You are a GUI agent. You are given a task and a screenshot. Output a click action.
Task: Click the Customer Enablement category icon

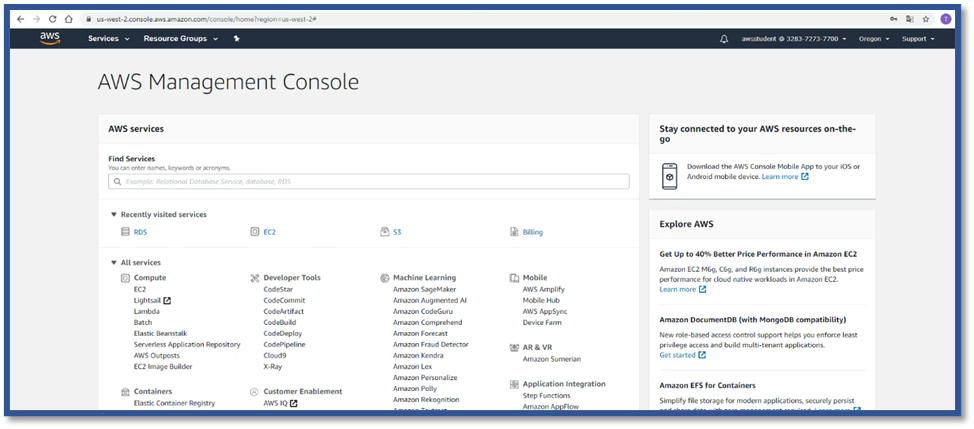(255, 392)
